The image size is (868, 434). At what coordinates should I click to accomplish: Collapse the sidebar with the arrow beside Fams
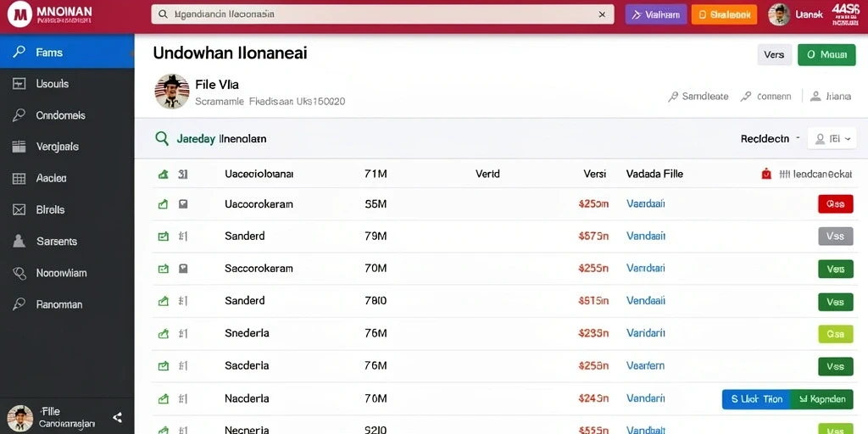131,53
